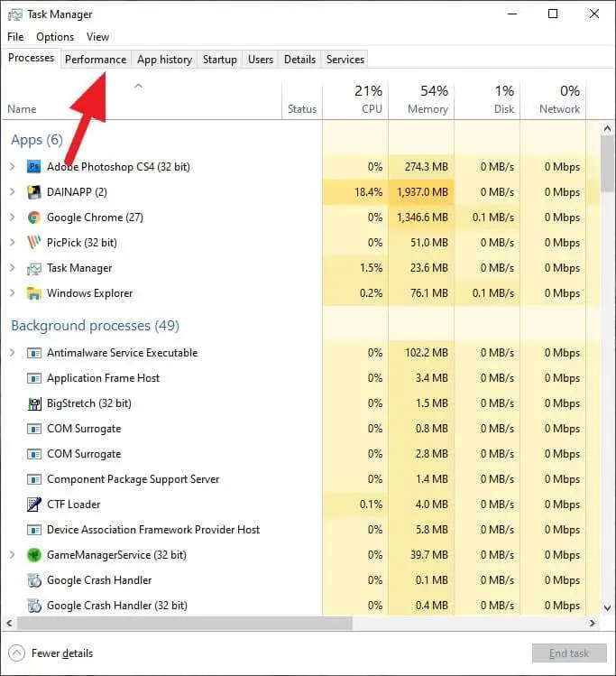The width and height of the screenshot is (616, 676).
Task: Sort by the Disk column header
Action: [x=487, y=101]
